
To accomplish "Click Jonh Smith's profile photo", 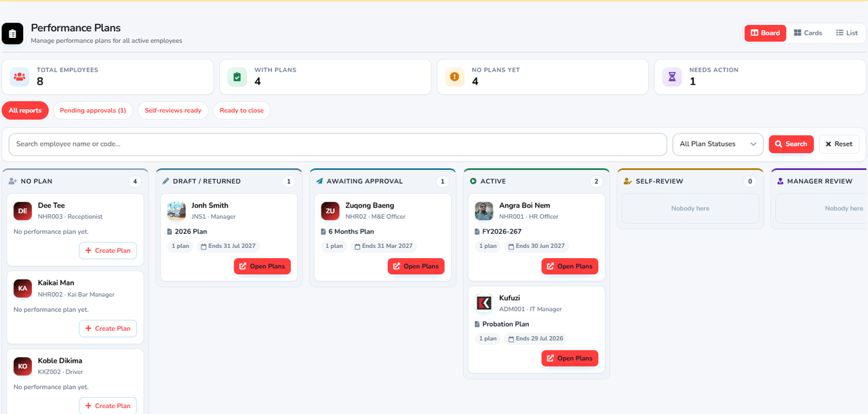I will tap(176, 211).
